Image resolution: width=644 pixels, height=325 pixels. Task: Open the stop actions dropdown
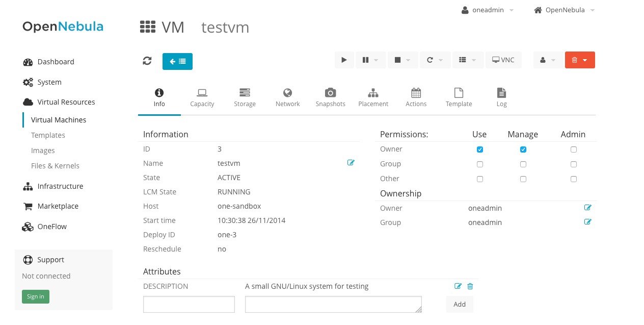[x=403, y=60]
